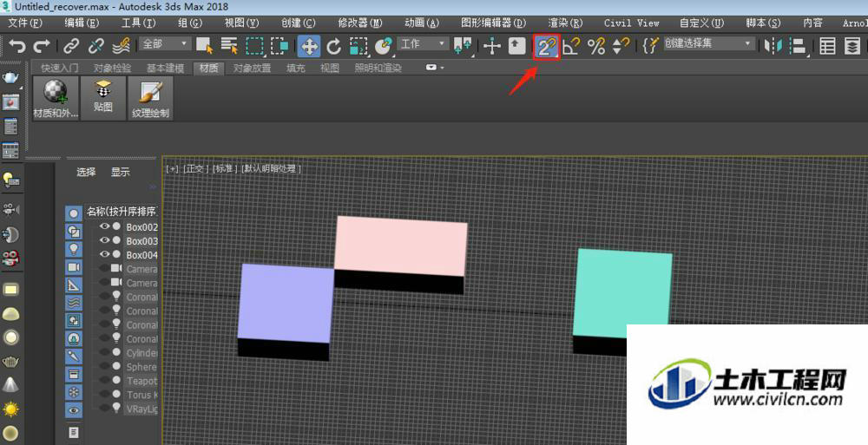Image resolution: width=868 pixels, height=445 pixels.
Task: Click the Select and Place tool
Action: 383,47
